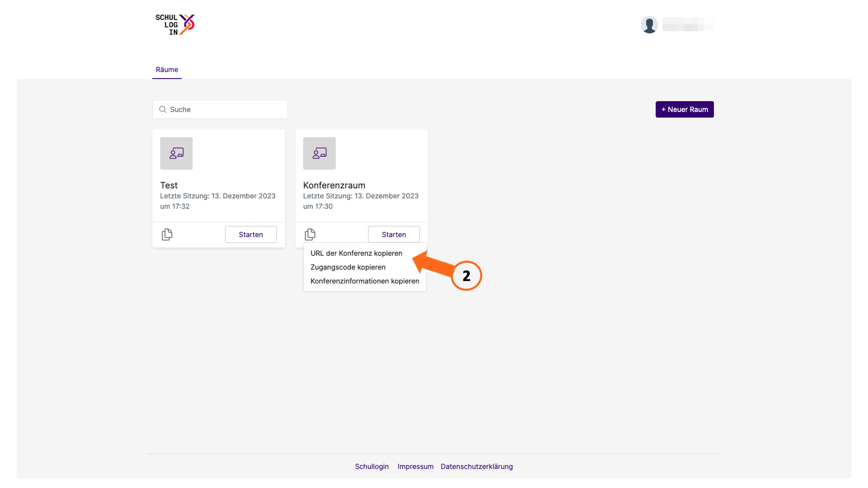Select Zugangscode kopieren from menu
Viewport: 868px width, 488px height.
click(348, 267)
